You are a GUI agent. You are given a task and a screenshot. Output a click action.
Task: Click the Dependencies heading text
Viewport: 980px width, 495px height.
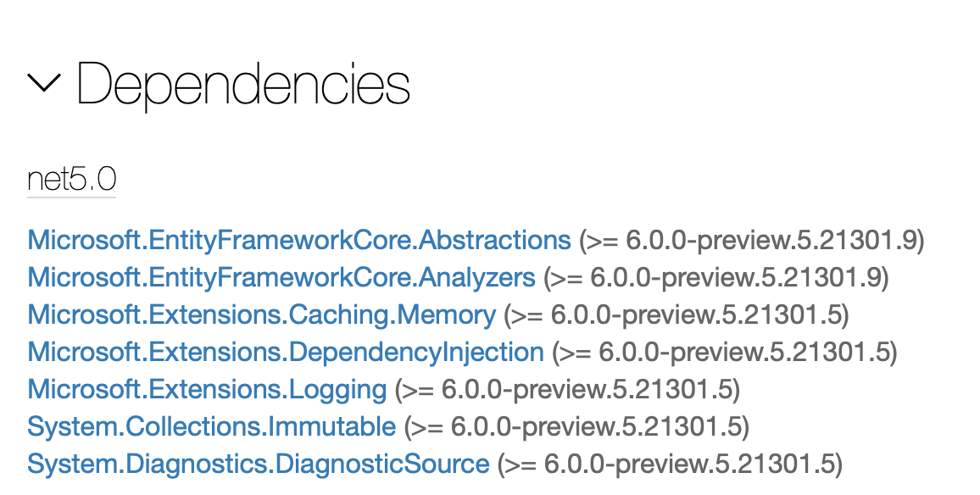[x=243, y=84]
